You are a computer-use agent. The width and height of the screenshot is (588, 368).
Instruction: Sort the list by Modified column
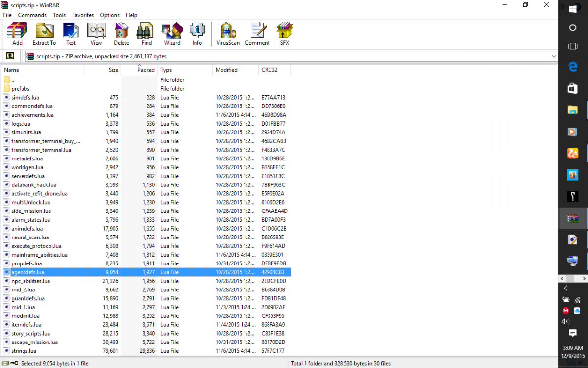(x=226, y=70)
